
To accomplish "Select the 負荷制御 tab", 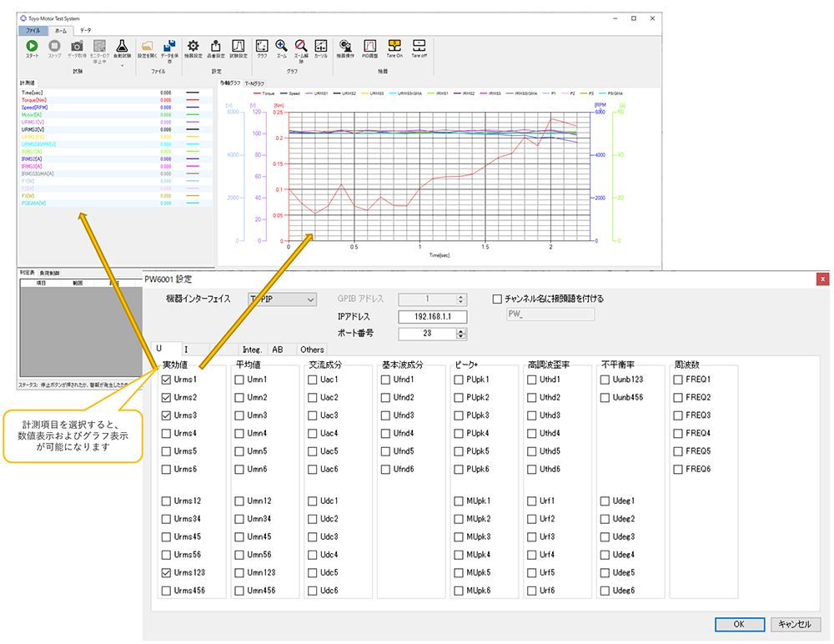I will pyautogui.click(x=49, y=273).
